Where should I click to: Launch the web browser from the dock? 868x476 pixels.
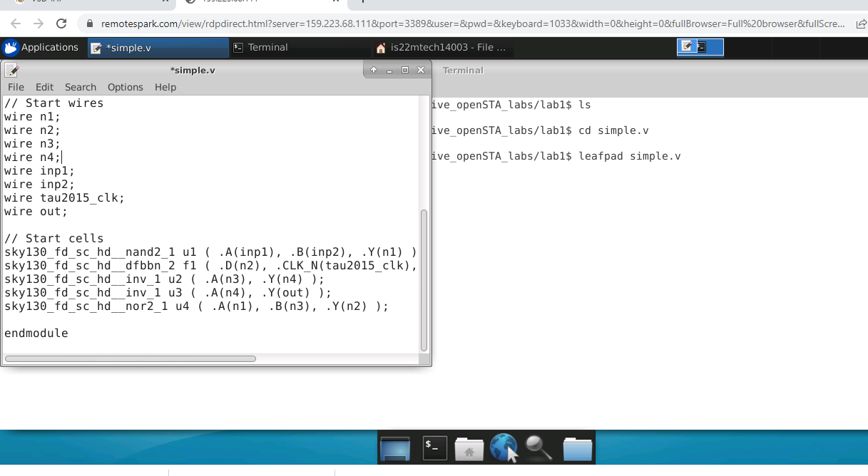tap(503, 447)
